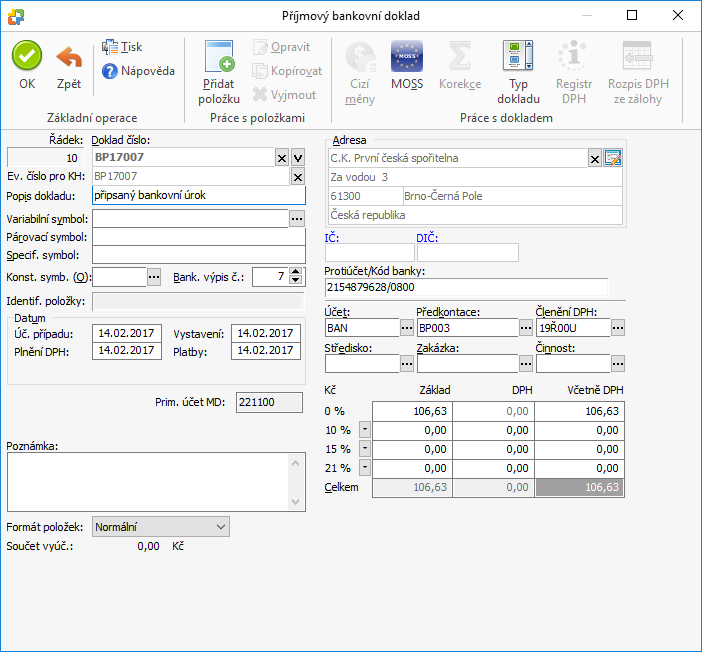Image resolution: width=702 pixels, height=652 pixels.
Task: Browse Členění DPH with the ellipsis button
Action: click(x=618, y=328)
